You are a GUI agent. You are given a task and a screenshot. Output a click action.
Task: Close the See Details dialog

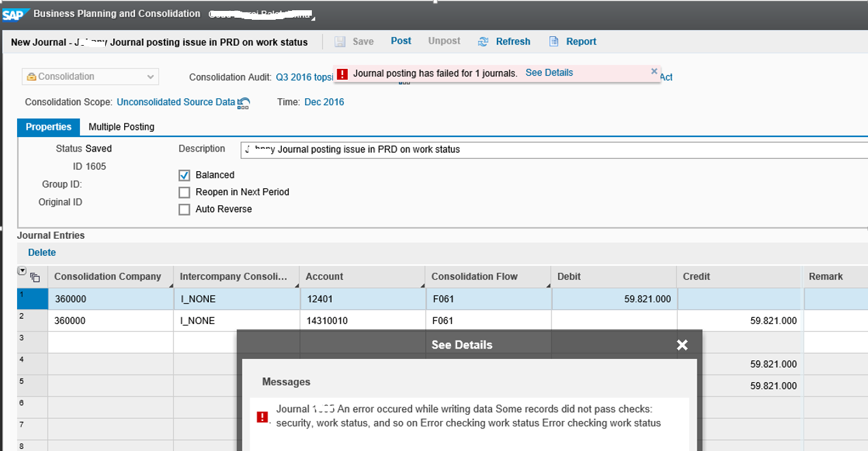click(x=682, y=345)
